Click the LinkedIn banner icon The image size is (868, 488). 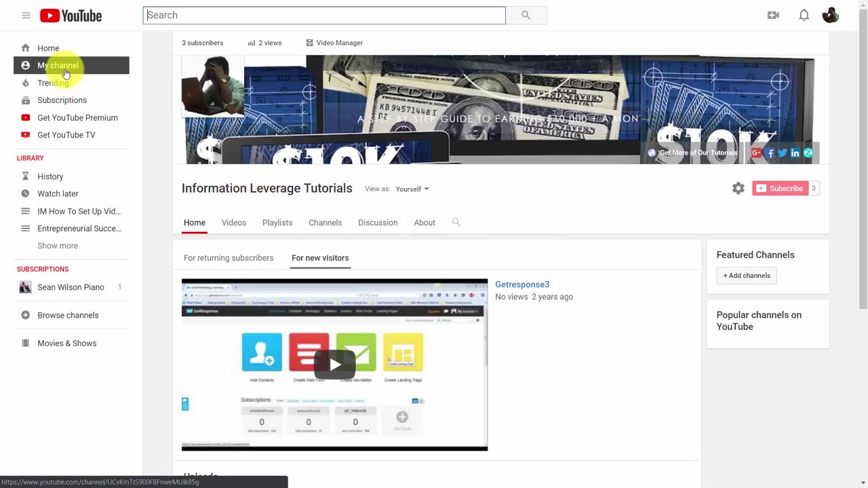pyautogui.click(x=795, y=153)
